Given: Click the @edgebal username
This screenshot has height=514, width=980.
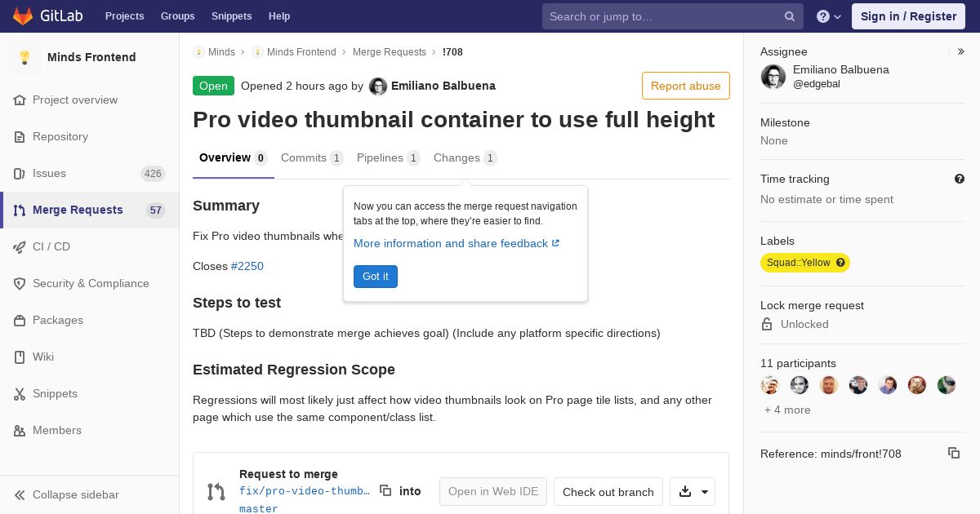Looking at the screenshot, I should tap(817, 84).
